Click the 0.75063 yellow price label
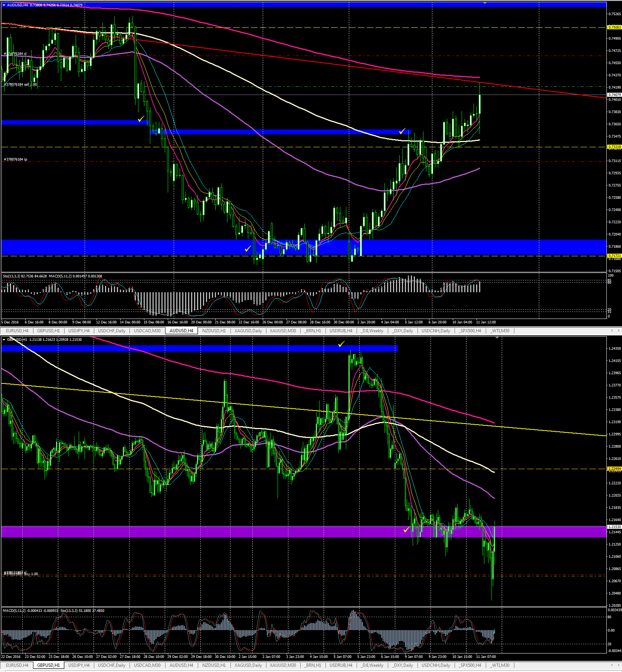Image resolution: width=622 pixels, height=672 pixels. pos(614,27)
